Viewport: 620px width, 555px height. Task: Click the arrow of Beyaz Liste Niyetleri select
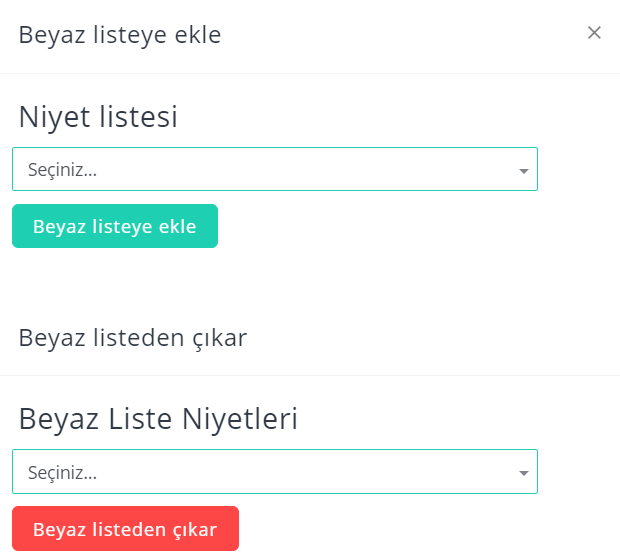tap(524, 473)
